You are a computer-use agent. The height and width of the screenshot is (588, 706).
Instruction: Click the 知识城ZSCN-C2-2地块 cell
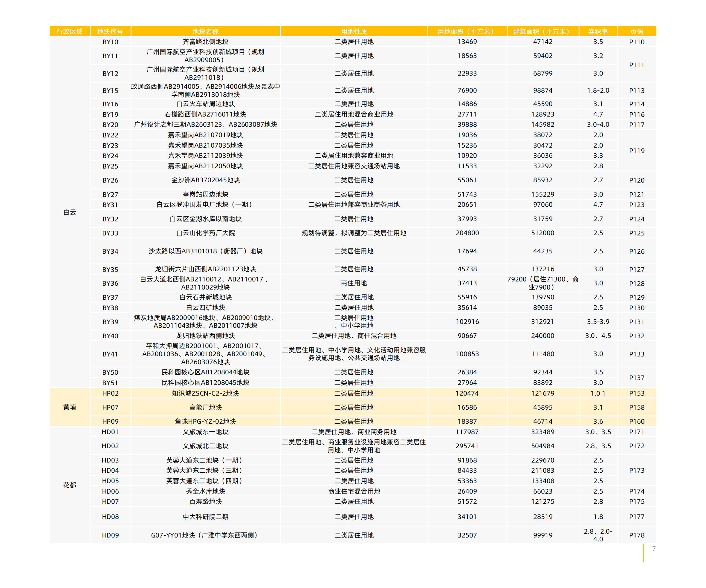click(x=205, y=393)
